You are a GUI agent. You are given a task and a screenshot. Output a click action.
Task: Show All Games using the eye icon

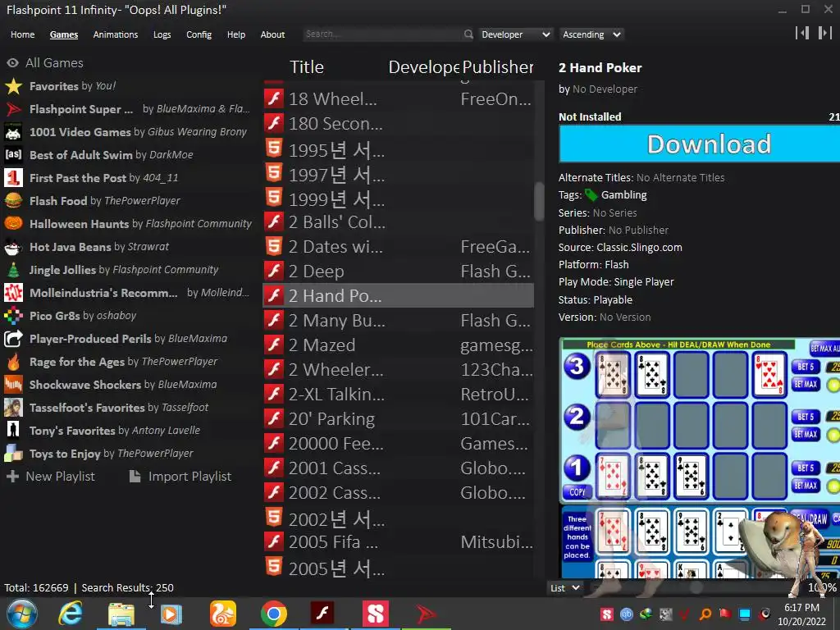[x=12, y=62]
